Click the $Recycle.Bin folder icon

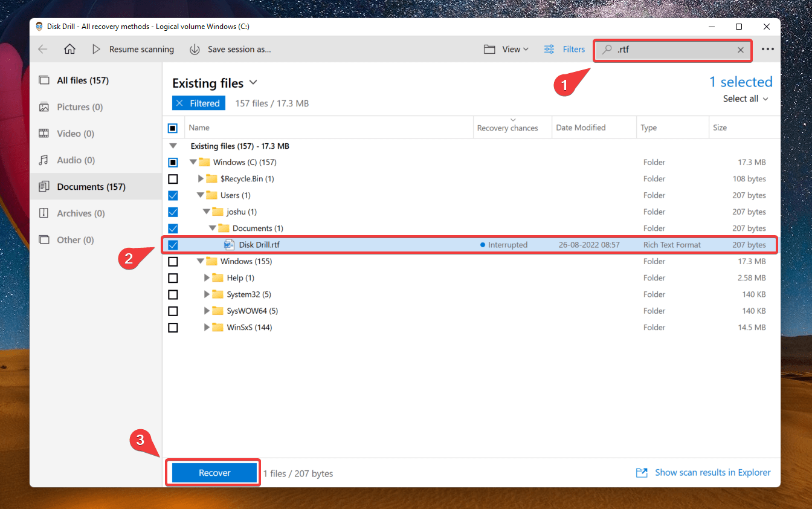211,179
